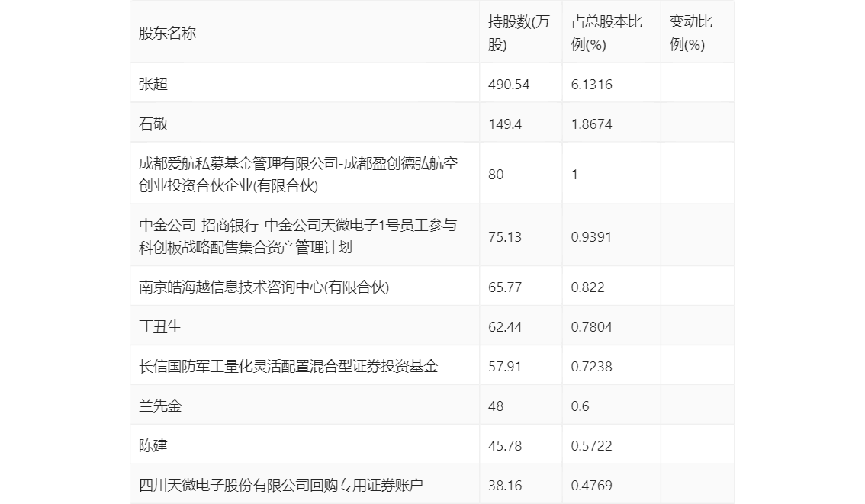Viewport: 865px width, 504px height.
Task: Select the 股东名称 column header
Action: 167,33
